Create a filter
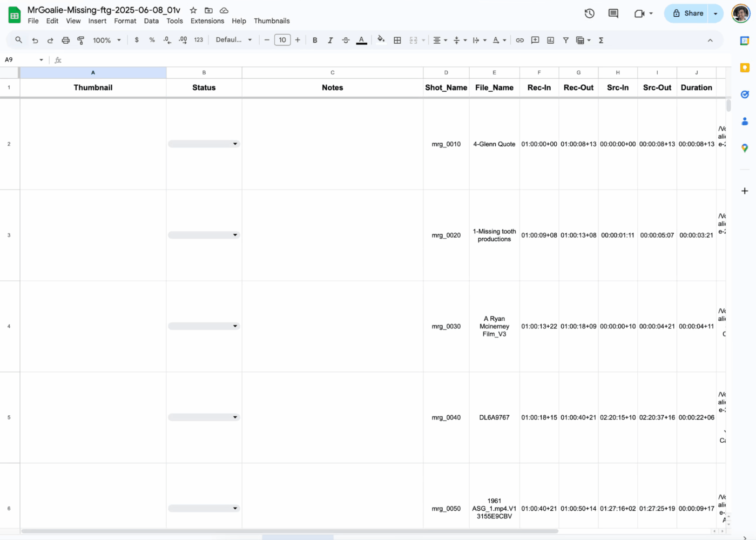The image size is (756, 540). pyautogui.click(x=566, y=40)
